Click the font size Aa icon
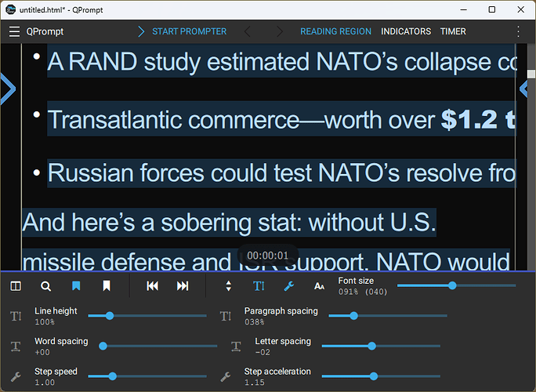This screenshot has height=392, width=536. [319, 286]
